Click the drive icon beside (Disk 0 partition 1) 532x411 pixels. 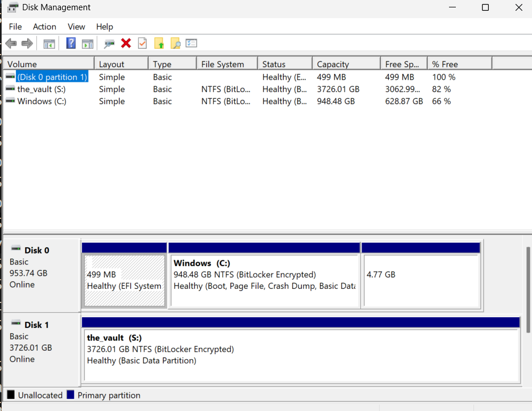(11, 77)
